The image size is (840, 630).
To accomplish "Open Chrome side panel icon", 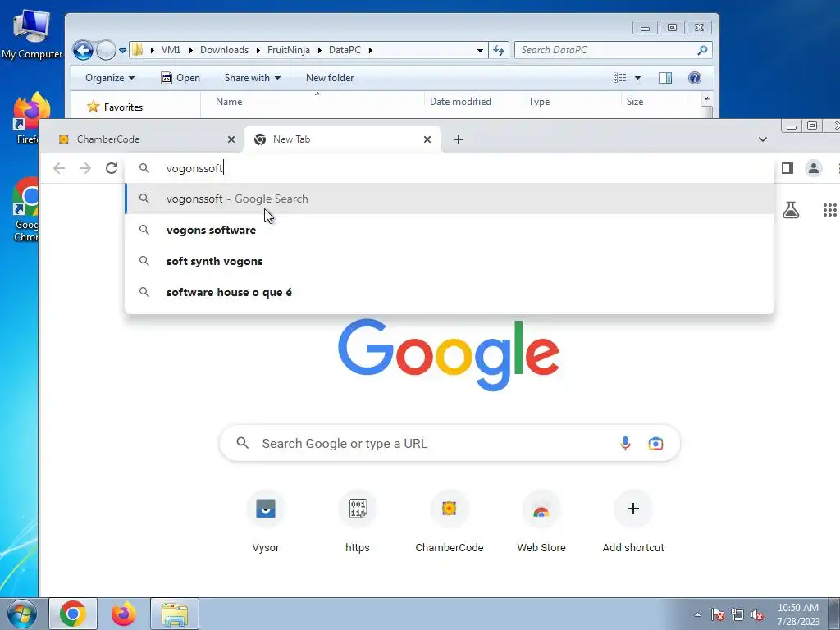I will 787,168.
